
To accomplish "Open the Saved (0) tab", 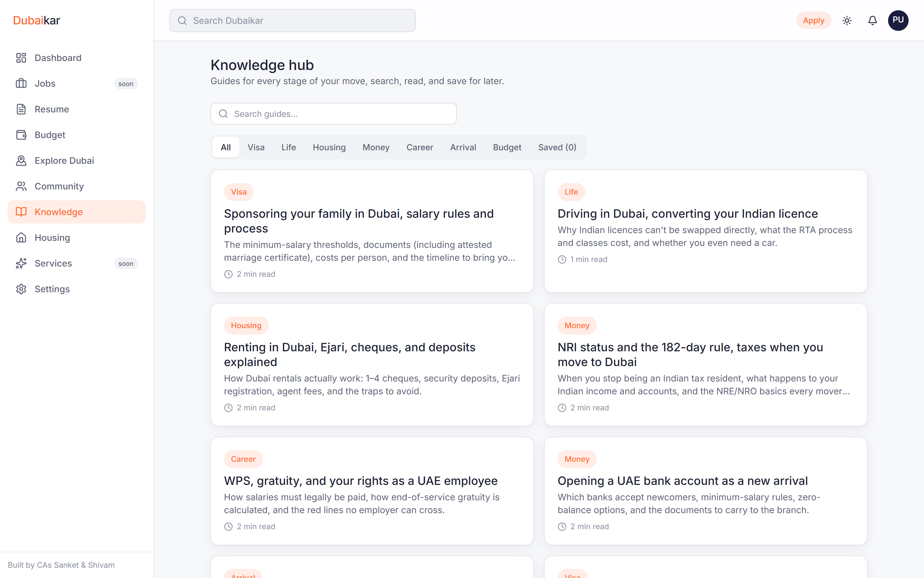I will tap(557, 147).
